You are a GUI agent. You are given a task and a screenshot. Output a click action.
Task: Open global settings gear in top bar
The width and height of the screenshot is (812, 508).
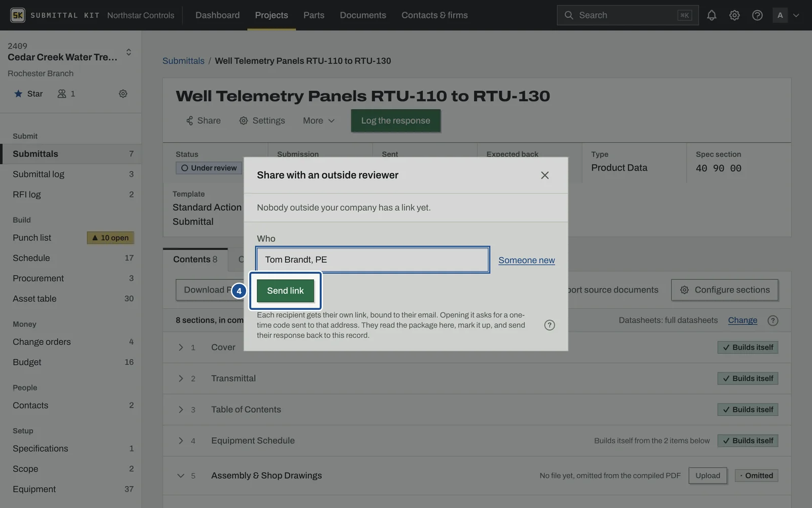(x=734, y=15)
